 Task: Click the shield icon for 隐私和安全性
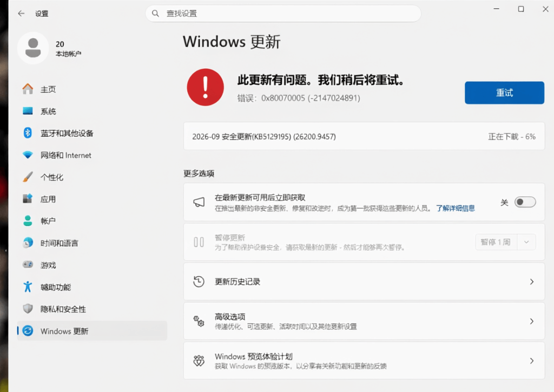(28, 309)
